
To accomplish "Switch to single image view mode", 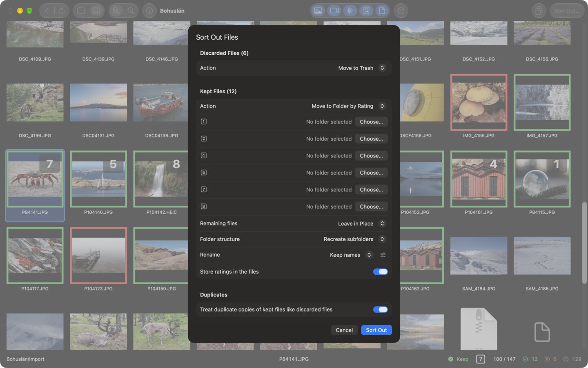I will (x=81, y=11).
